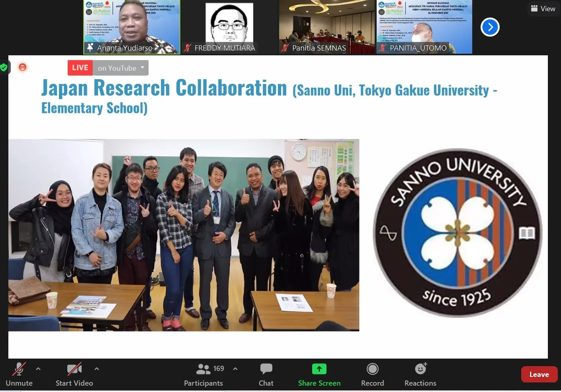Show next video thumbnails with blue arrow

click(x=490, y=27)
